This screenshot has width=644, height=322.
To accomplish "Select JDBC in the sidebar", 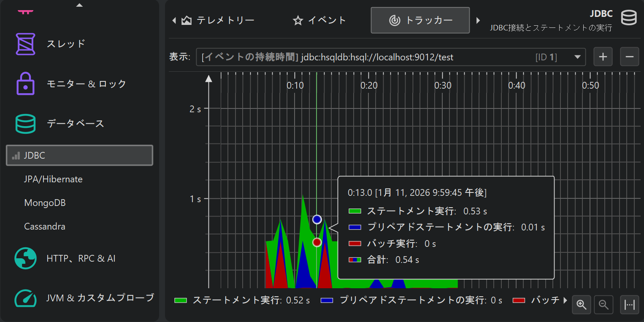I will coord(79,155).
